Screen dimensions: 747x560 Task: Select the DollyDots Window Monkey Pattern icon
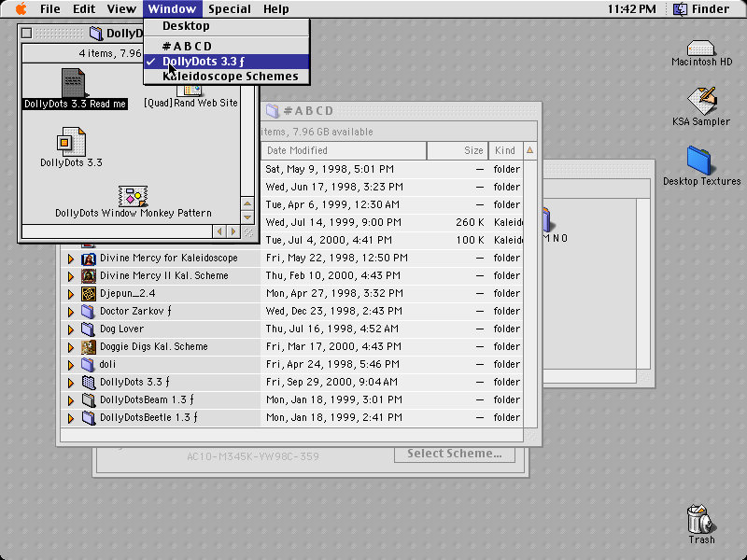click(133, 196)
